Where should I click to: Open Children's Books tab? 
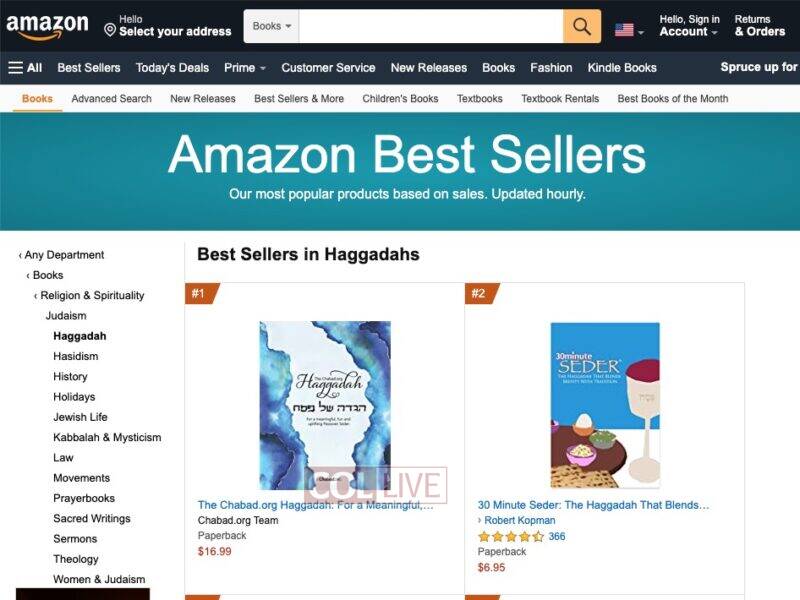(x=400, y=98)
